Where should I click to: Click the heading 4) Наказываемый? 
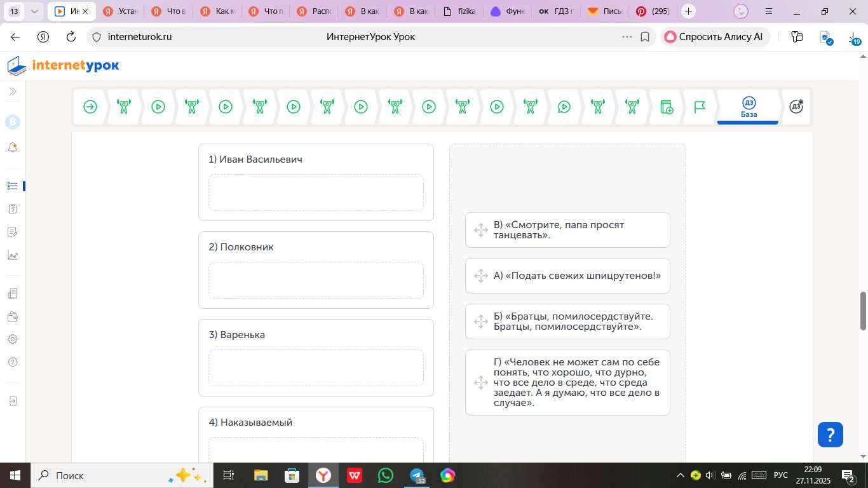tap(250, 423)
